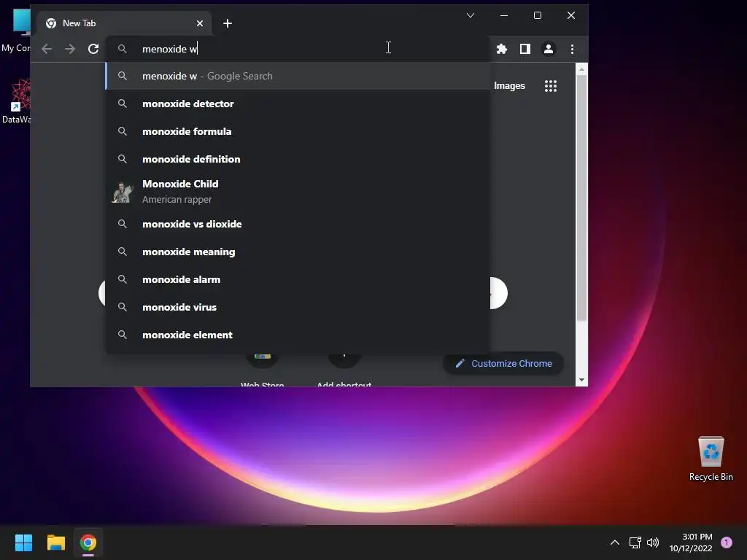Click Monoxide Child thumbnail image
Screen dimensions: 747x560
point(123,192)
